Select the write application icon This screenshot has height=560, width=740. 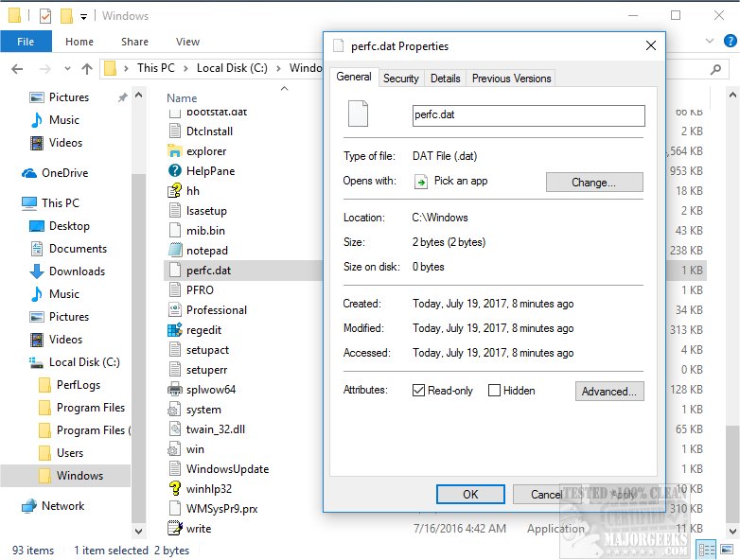(175, 528)
